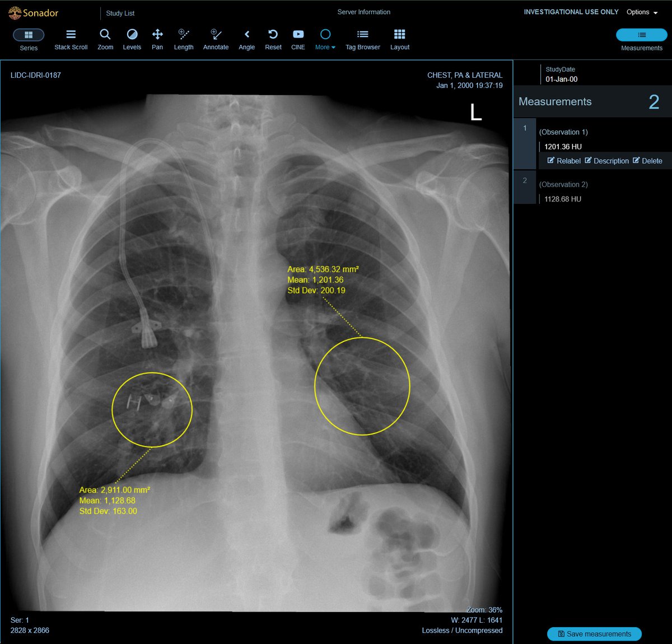
Task: Open Server Information
Action: (364, 12)
